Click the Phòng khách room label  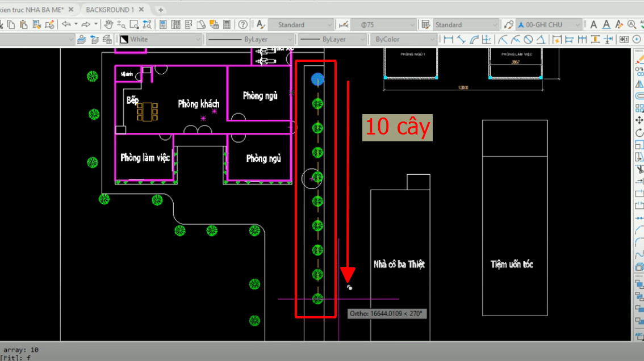tap(198, 104)
